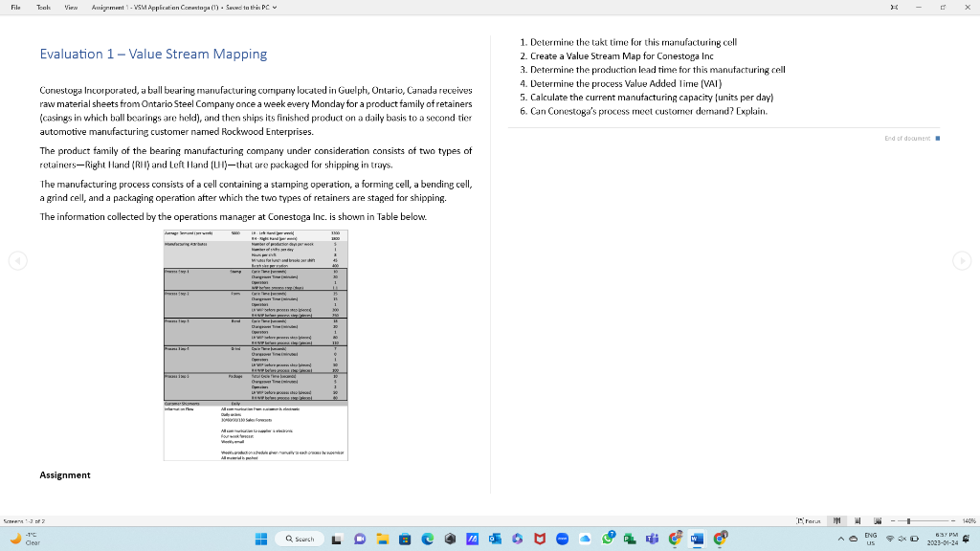The image size is (980, 551).
Task: Expand hidden icons in the system tray
Action: pos(841,540)
